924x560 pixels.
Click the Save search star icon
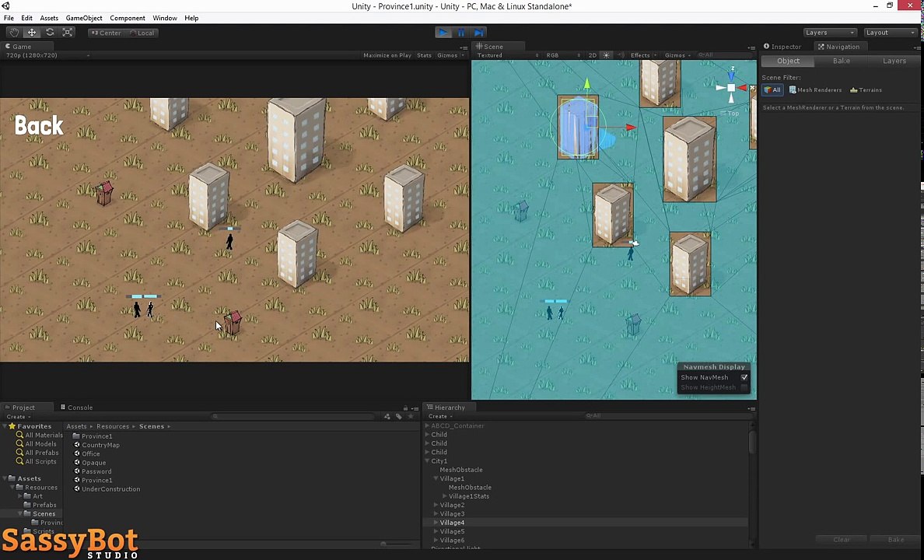point(411,417)
